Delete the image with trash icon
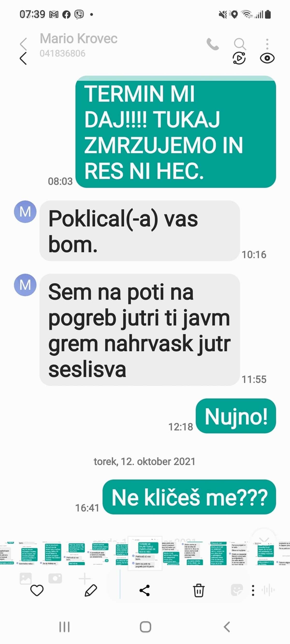 (199, 591)
